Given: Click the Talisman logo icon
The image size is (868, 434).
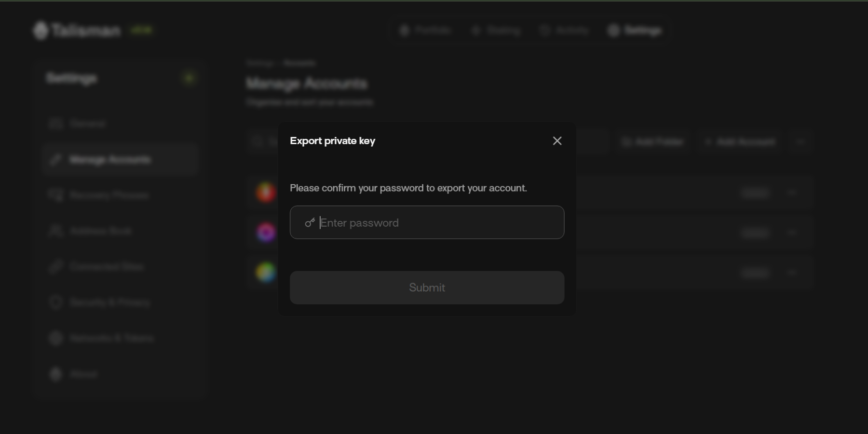Looking at the screenshot, I should tap(41, 31).
